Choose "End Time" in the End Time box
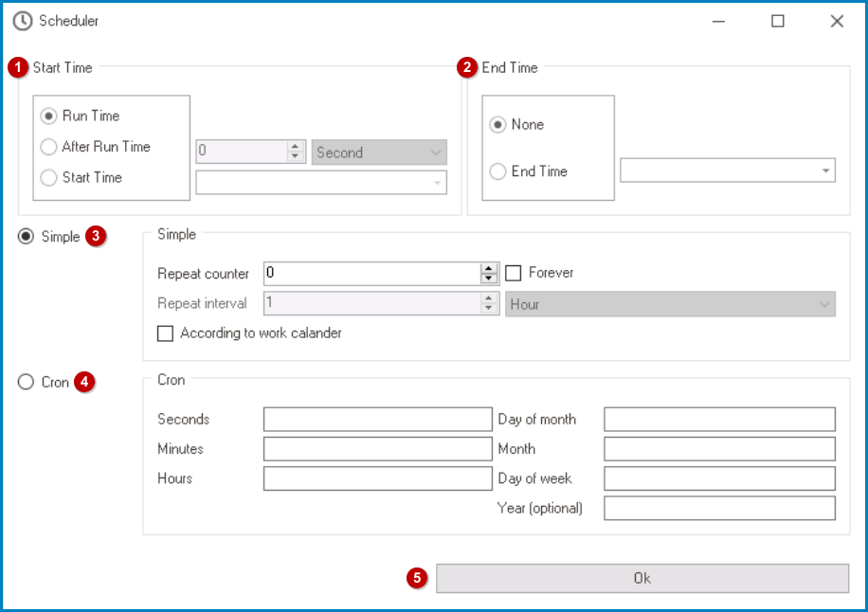Screen dimensions: 868x612 click(497, 171)
